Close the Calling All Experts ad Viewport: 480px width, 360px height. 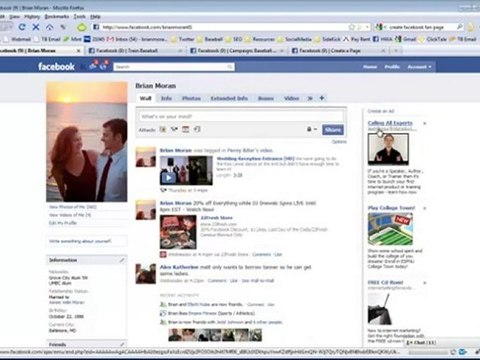(425, 123)
